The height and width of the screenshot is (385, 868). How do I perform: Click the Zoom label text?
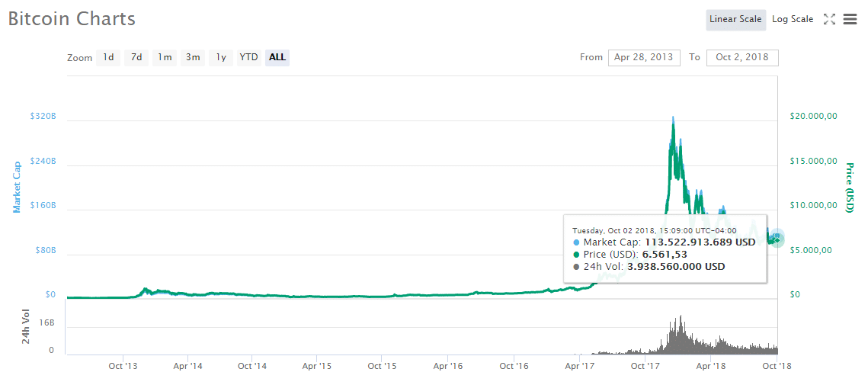(x=80, y=58)
